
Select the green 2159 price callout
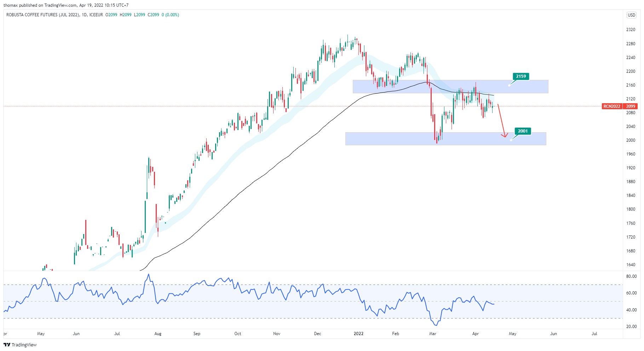click(x=521, y=76)
